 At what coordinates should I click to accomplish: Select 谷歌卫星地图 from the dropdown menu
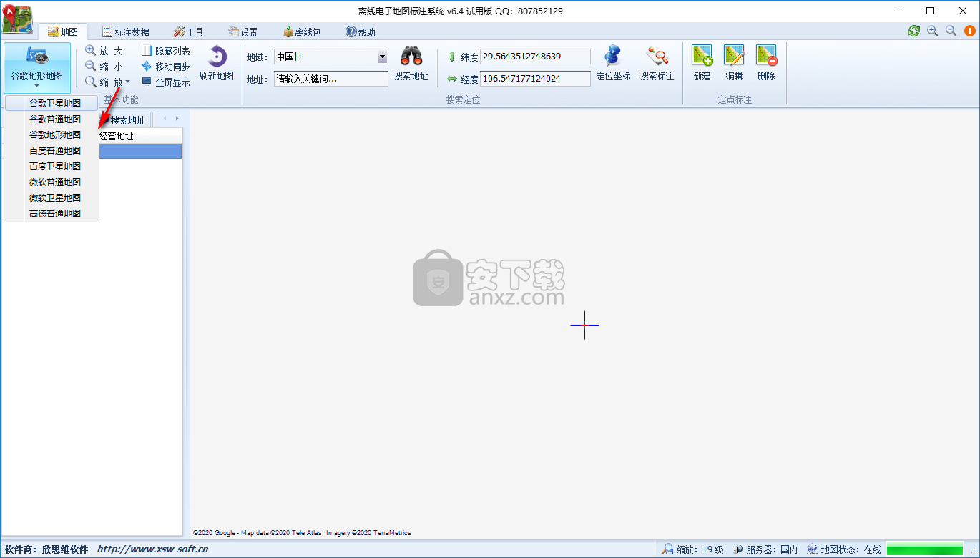(52, 104)
